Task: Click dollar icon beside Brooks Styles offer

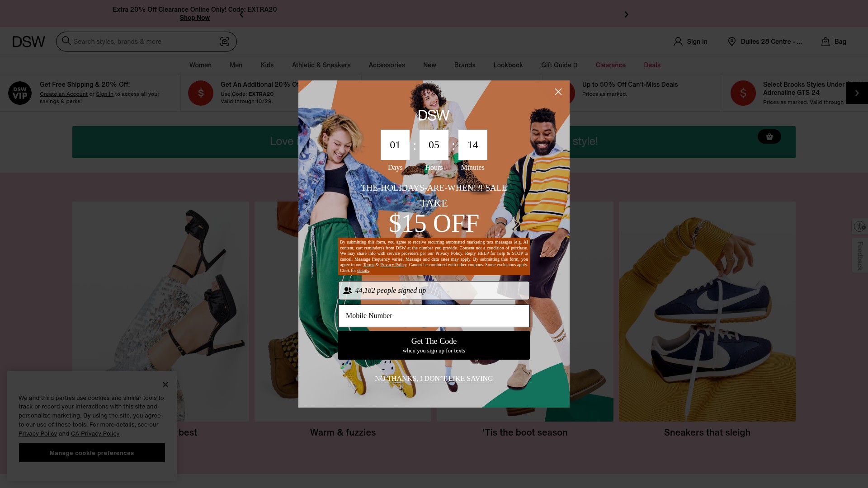Action: (743, 93)
